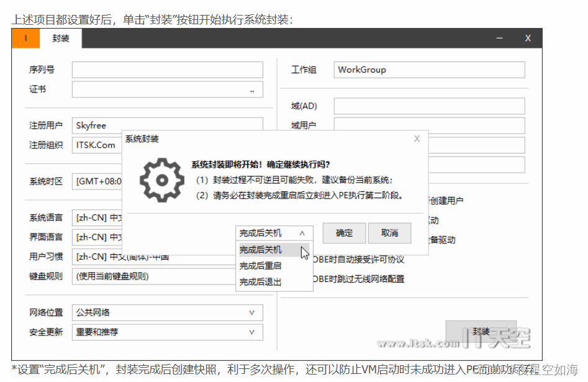Click the 工作组 field containing WorkGroup
This screenshot has height=382, width=588.
coord(429,70)
